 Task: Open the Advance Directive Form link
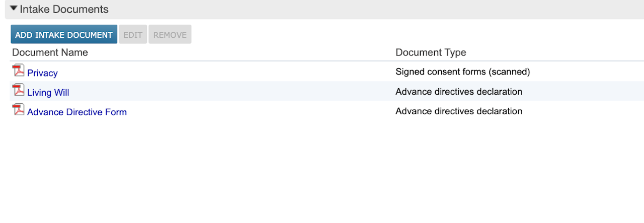[76, 112]
